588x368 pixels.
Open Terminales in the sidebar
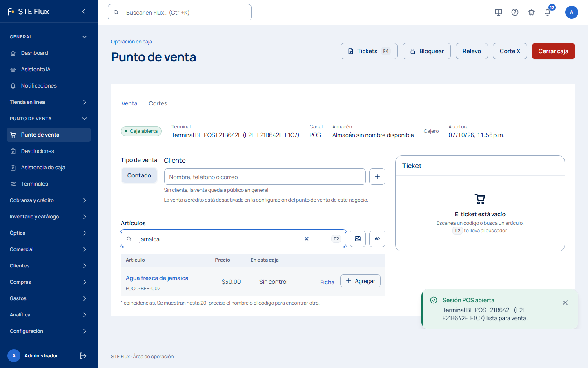tap(49, 184)
